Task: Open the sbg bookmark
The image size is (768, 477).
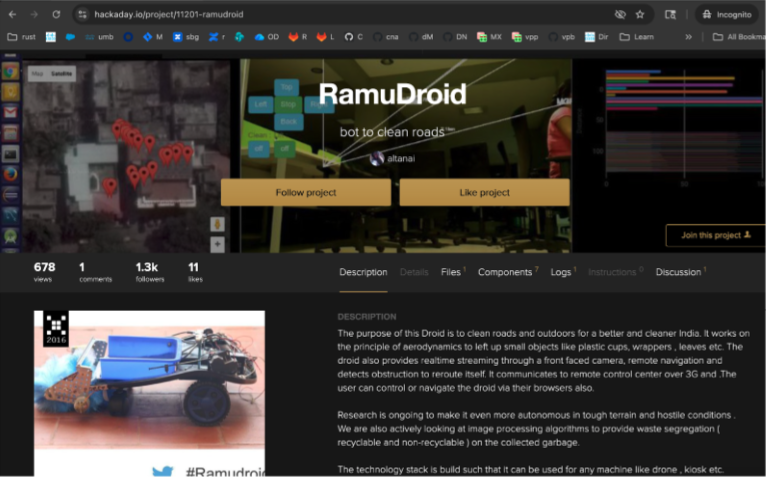Action: (186, 37)
